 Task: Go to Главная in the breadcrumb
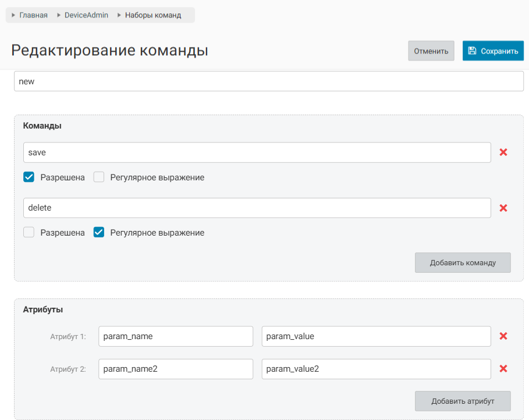click(33, 15)
